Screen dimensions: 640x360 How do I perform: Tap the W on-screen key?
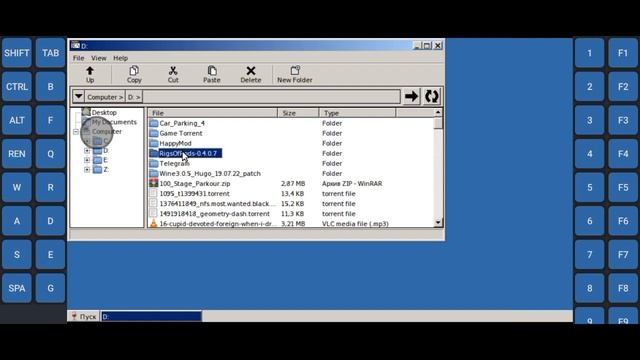tap(17, 187)
